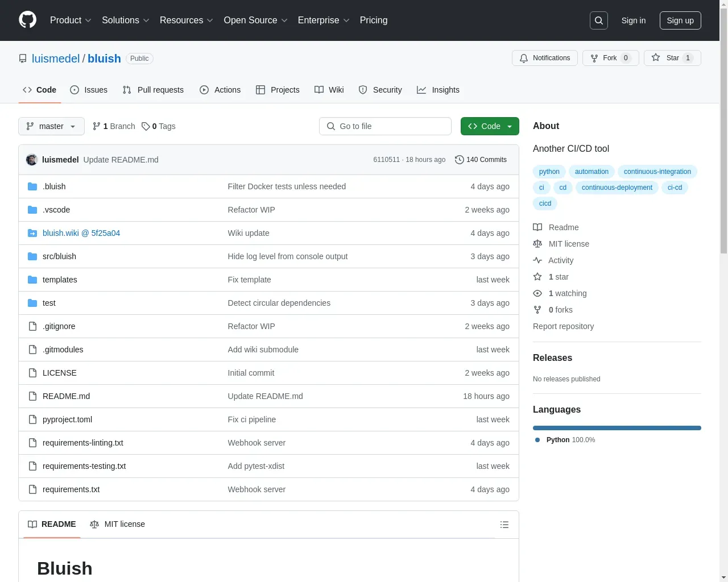Open the requirements-testing.txt file

[84, 466]
